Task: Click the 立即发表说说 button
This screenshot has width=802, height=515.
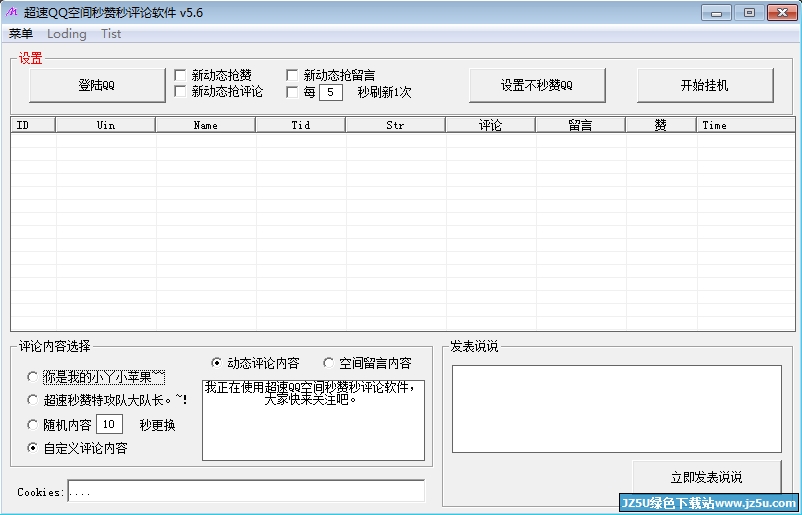Action: click(x=707, y=477)
